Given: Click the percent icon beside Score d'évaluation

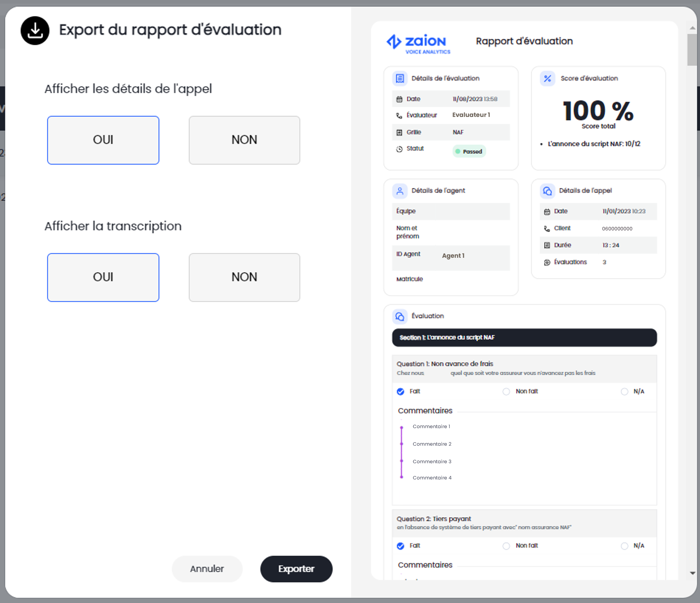Looking at the screenshot, I should (547, 78).
